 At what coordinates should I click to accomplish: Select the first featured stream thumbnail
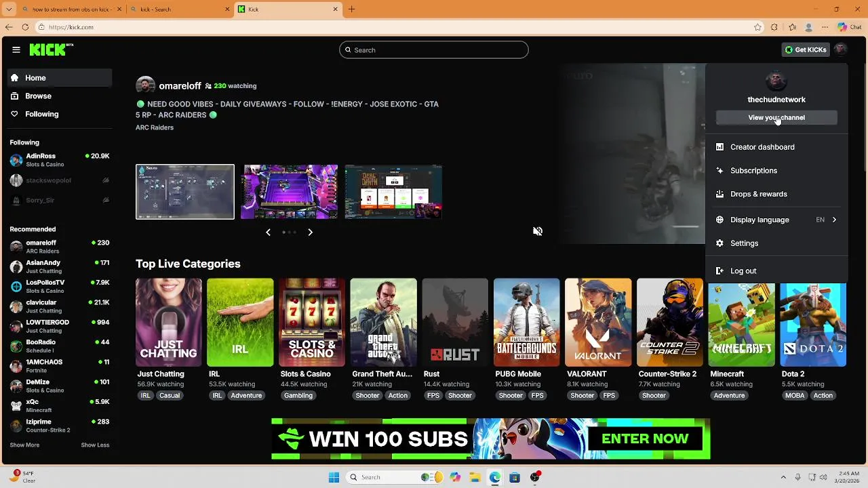coord(185,192)
